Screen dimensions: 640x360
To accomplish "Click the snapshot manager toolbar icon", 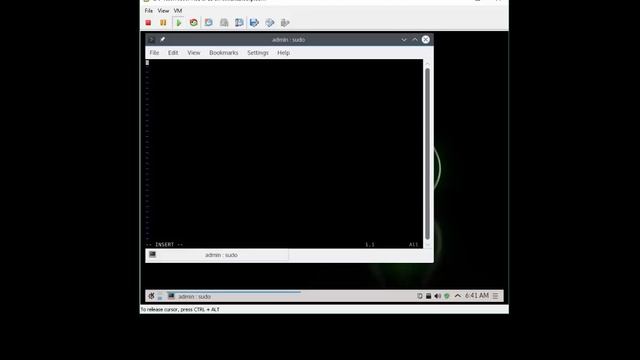I will point(239,22).
